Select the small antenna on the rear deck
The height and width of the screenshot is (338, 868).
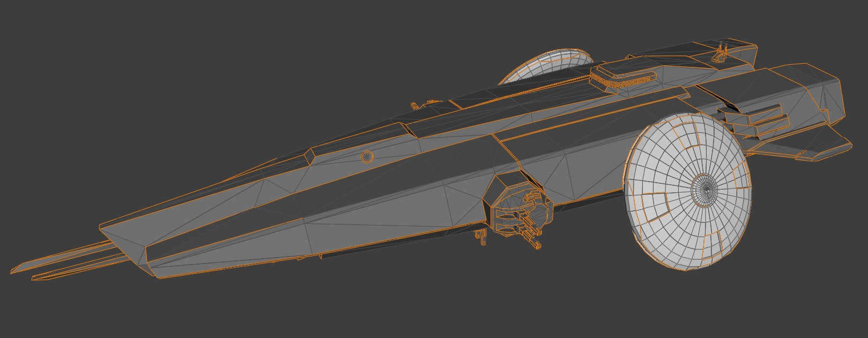click(721, 52)
